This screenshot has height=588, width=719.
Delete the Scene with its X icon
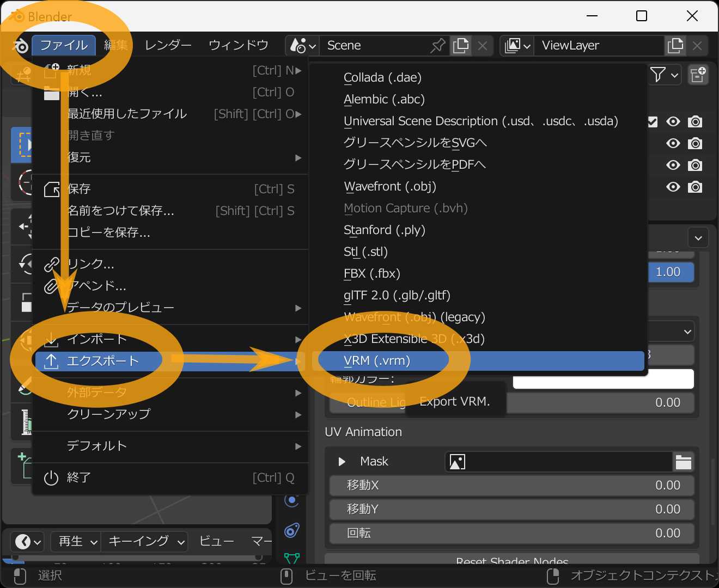(x=483, y=46)
